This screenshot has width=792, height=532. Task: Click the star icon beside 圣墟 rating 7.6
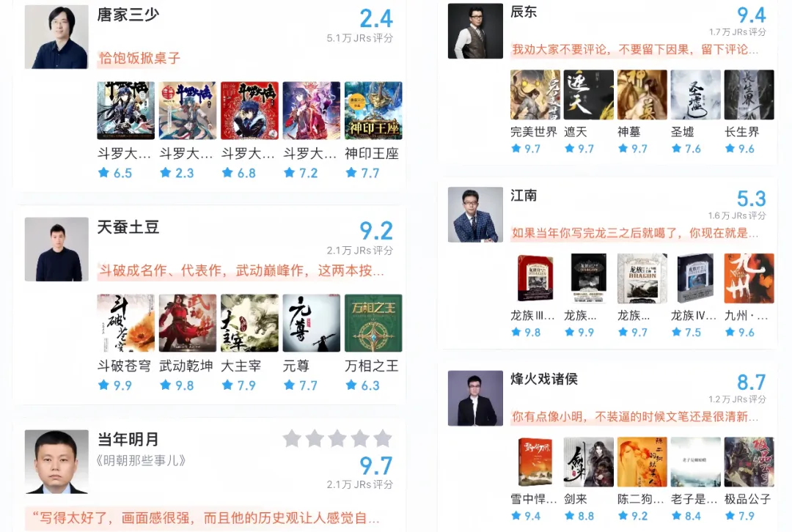click(x=676, y=149)
